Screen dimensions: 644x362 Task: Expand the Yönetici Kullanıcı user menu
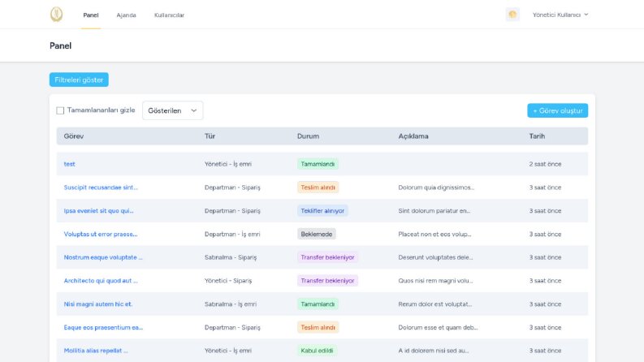560,15
